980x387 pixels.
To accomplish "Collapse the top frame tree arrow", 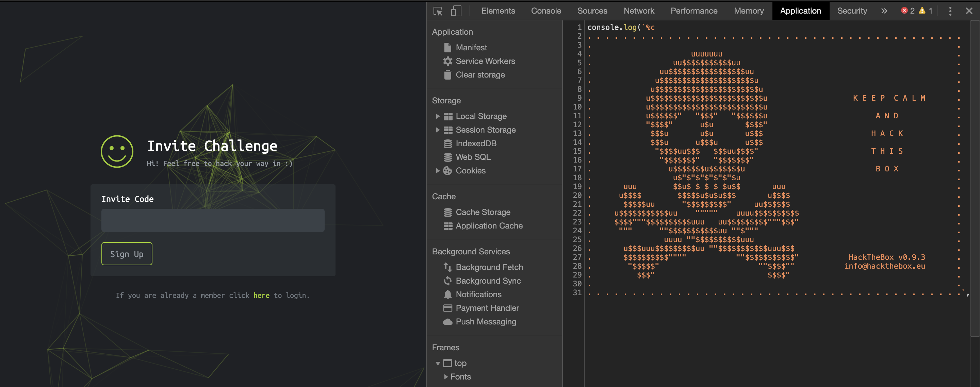I will click(x=438, y=364).
